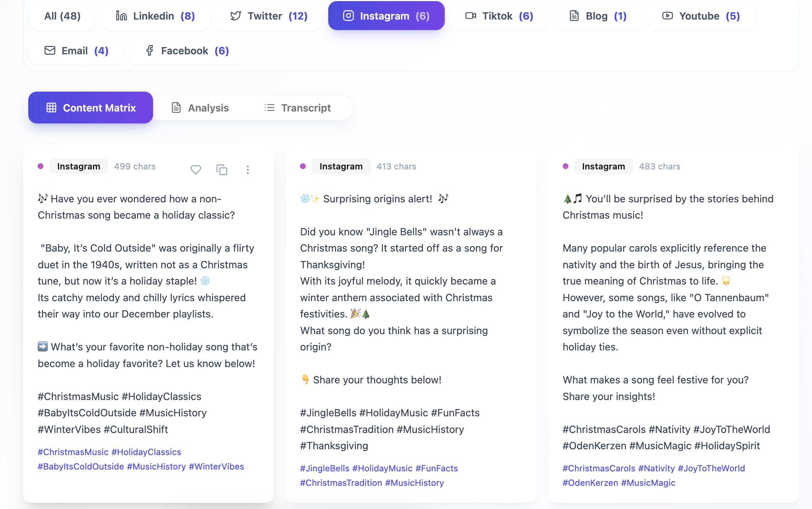Click the #OdenKerzen blue hashtag link
The width and height of the screenshot is (812, 509).
point(590,483)
